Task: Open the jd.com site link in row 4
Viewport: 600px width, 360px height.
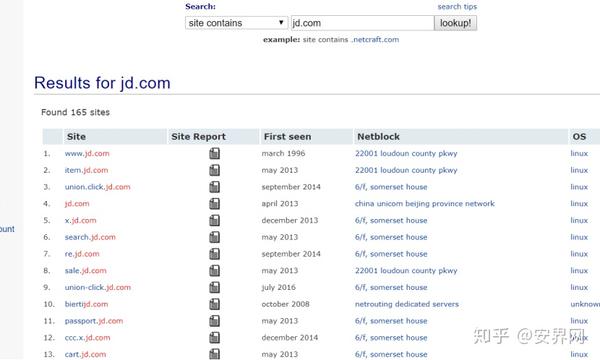Action: tap(77, 204)
